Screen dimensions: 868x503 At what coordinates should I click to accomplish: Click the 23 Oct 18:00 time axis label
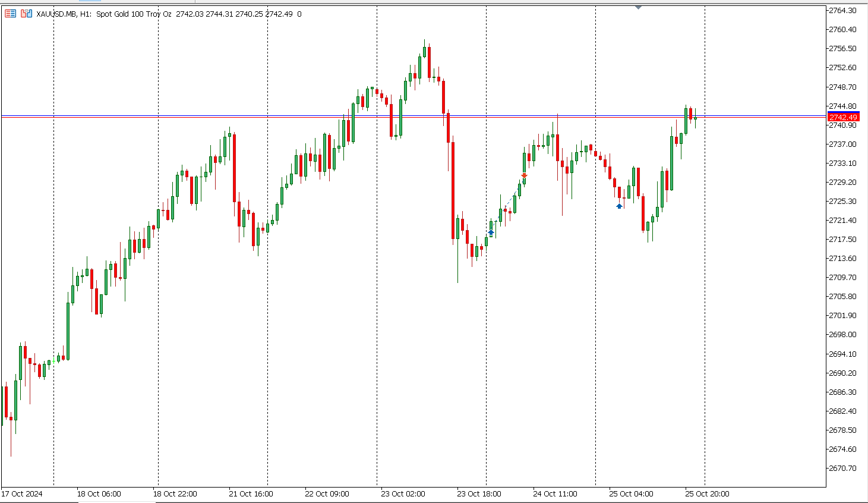click(479, 493)
